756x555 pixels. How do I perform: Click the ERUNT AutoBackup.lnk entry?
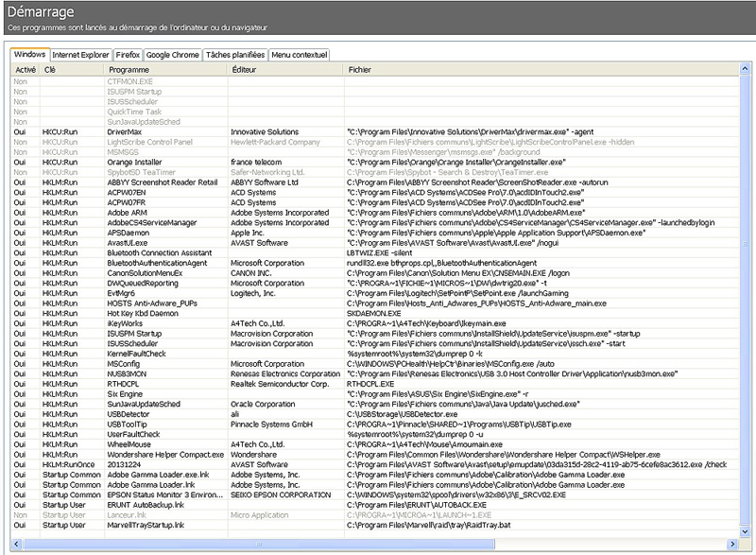click(x=375, y=505)
